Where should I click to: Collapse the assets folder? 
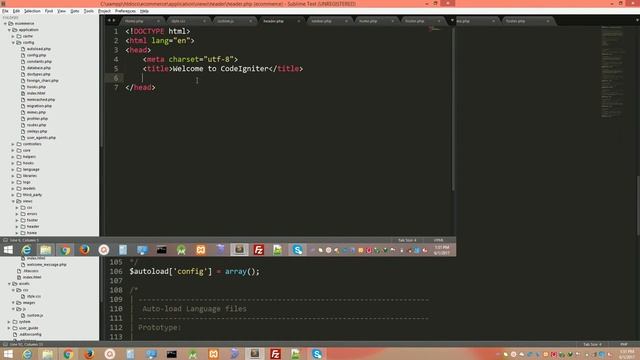[x=9, y=284]
